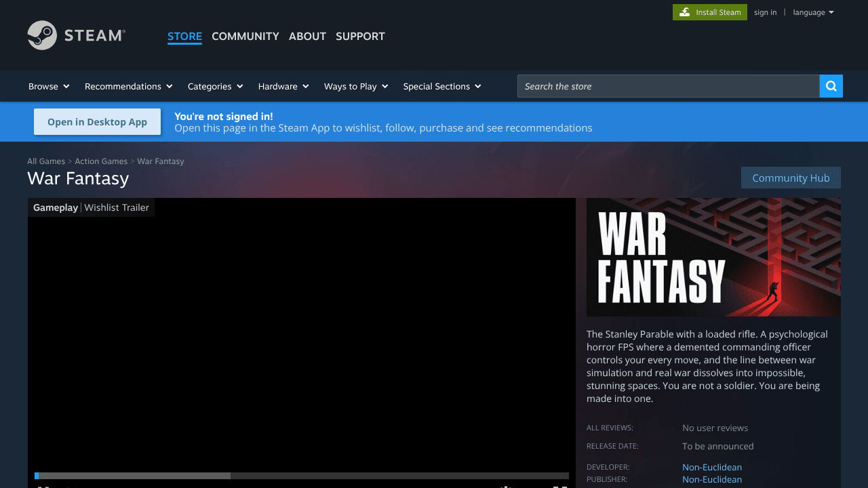Screen dimensions: 868x488
Task: Click the 'You're not signed in!' heading
Action: point(224,116)
